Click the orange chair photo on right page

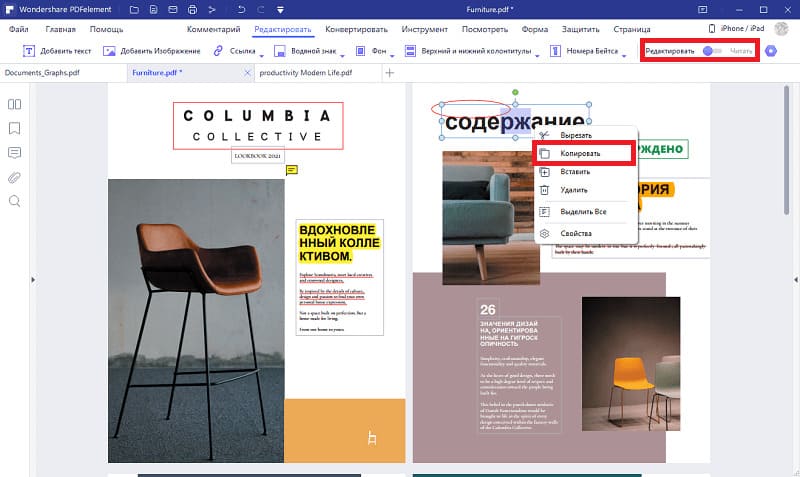(631, 364)
